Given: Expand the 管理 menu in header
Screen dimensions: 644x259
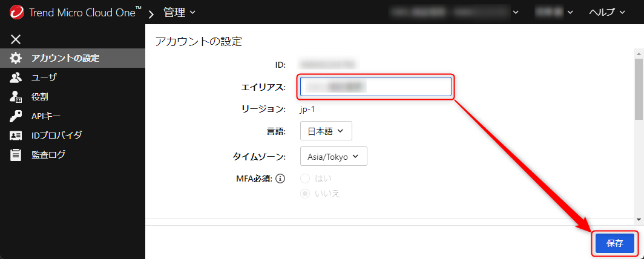Looking at the screenshot, I should 180,12.
